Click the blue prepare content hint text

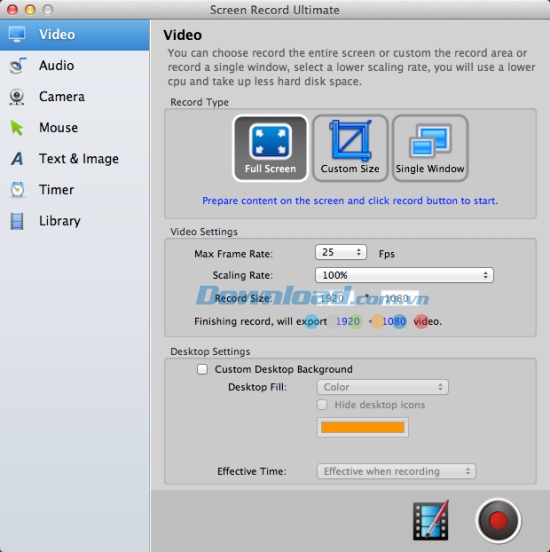350,201
